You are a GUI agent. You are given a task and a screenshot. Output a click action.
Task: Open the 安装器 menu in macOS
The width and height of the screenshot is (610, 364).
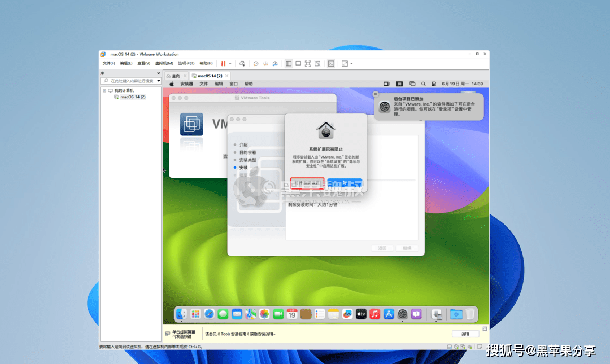tap(187, 84)
